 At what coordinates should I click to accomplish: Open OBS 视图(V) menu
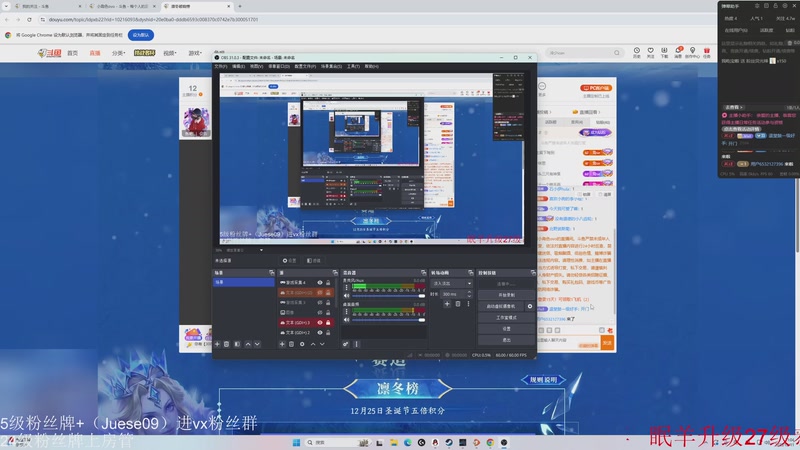click(x=256, y=66)
